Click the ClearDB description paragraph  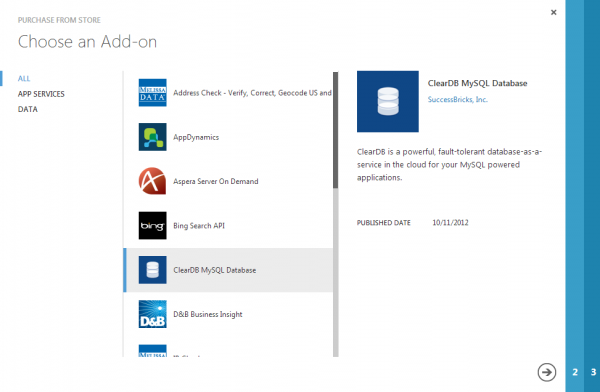coord(449,165)
